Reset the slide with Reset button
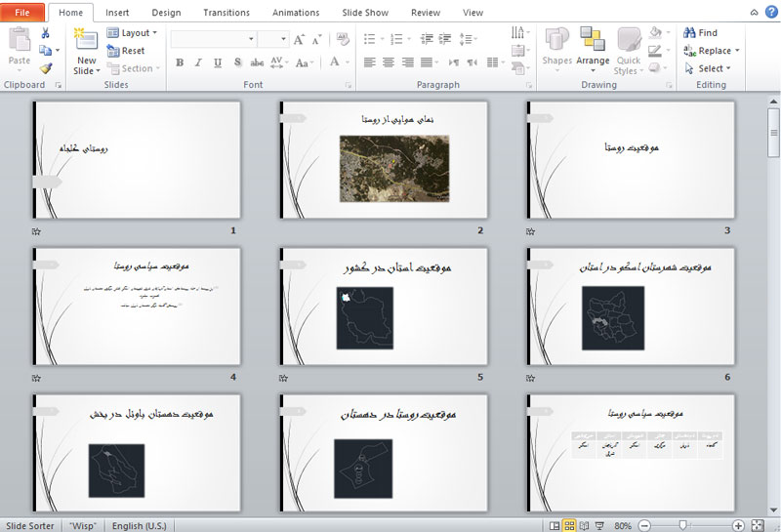Image resolution: width=781 pixels, height=532 pixels. point(127,51)
